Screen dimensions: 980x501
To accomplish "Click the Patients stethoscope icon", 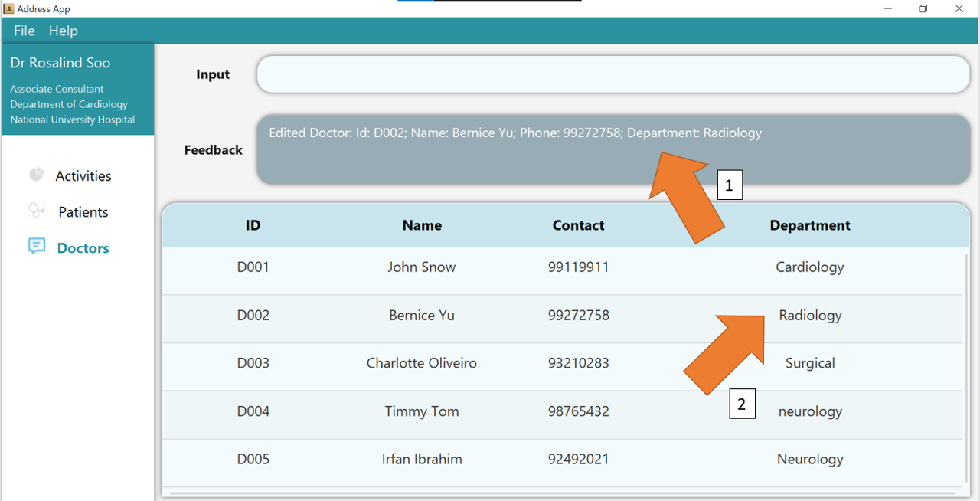I will pos(36,211).
